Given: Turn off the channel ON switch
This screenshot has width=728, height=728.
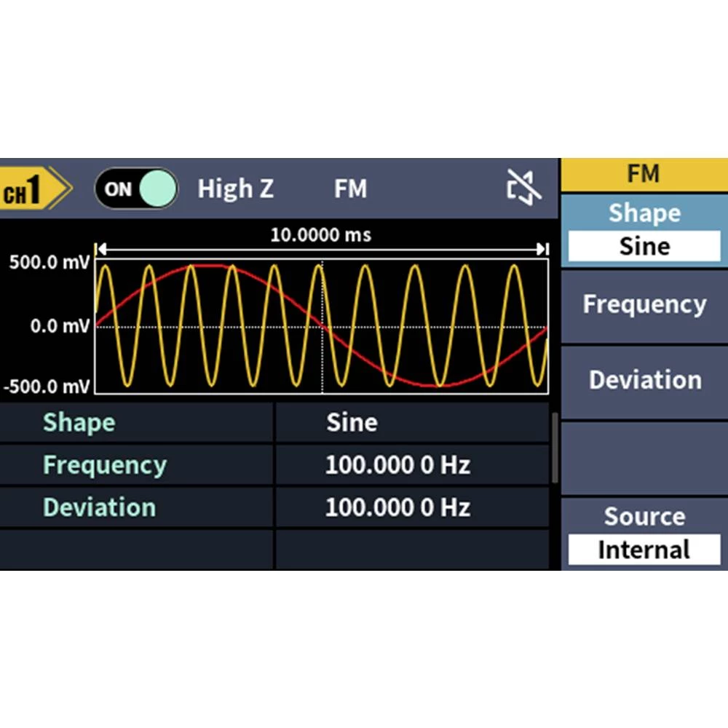Looking at the screenshot, I should (136, 189).
